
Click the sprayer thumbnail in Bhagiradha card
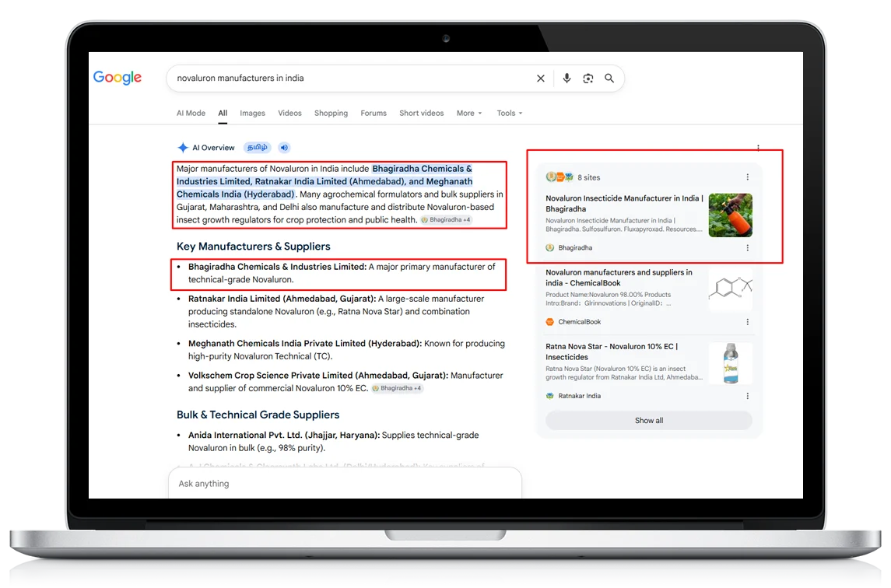[730, 215]
